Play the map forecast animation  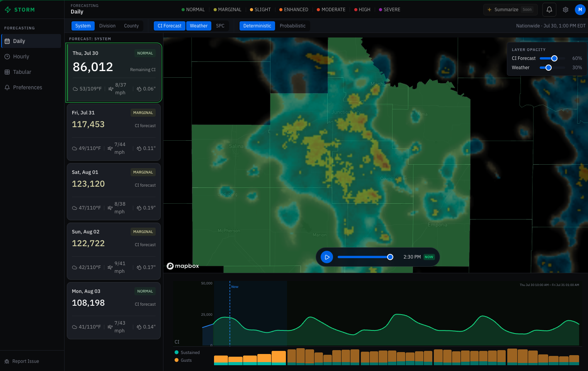click(327, 257)
